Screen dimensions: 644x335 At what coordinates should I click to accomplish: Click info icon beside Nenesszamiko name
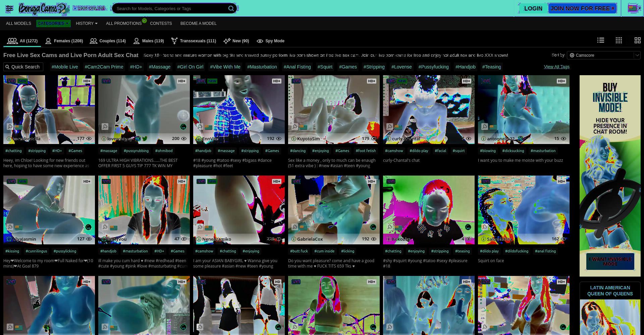pos(199,239)
